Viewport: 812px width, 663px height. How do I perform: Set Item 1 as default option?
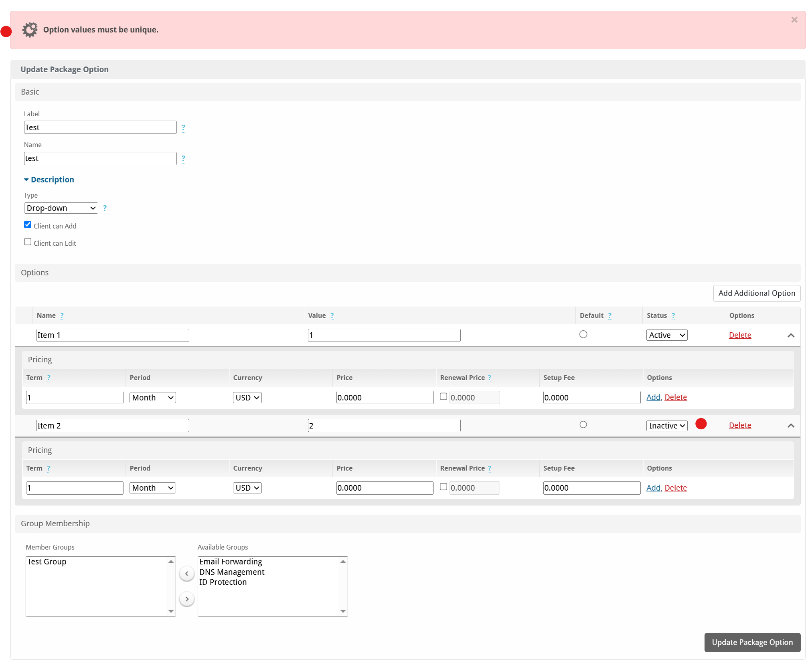tap(583, 334)
